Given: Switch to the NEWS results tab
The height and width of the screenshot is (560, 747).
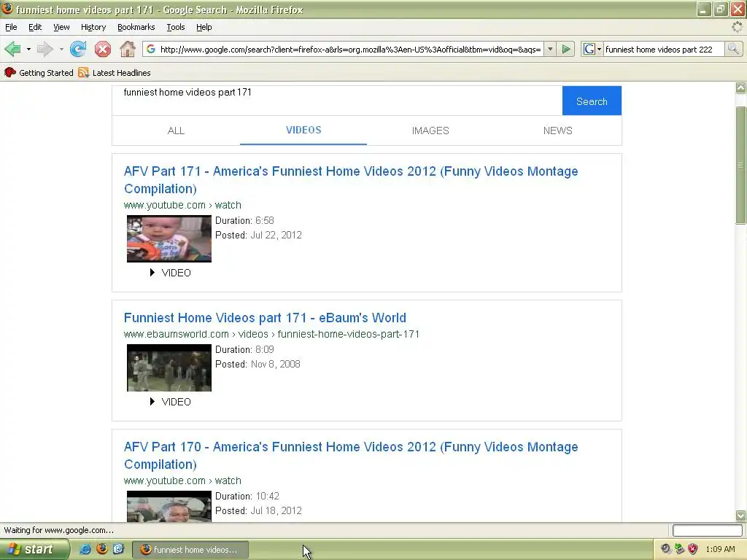Looking at the screenshot, I should click(x=557, y=131).
